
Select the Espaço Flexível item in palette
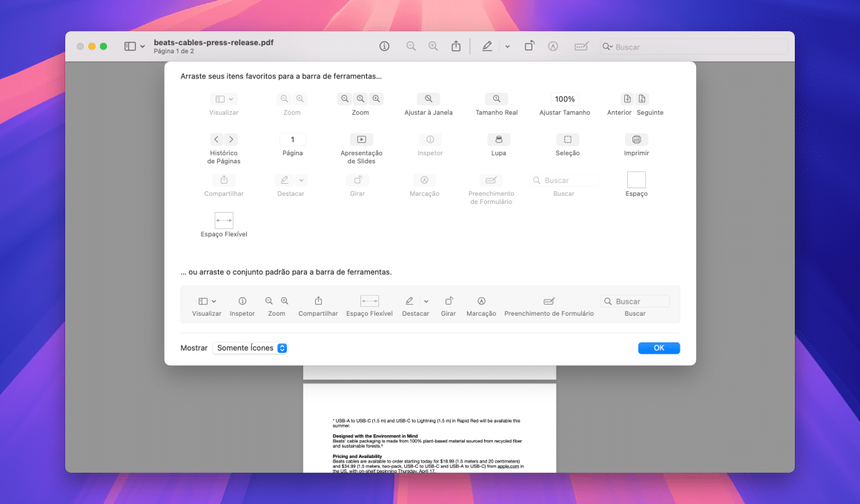224,220
